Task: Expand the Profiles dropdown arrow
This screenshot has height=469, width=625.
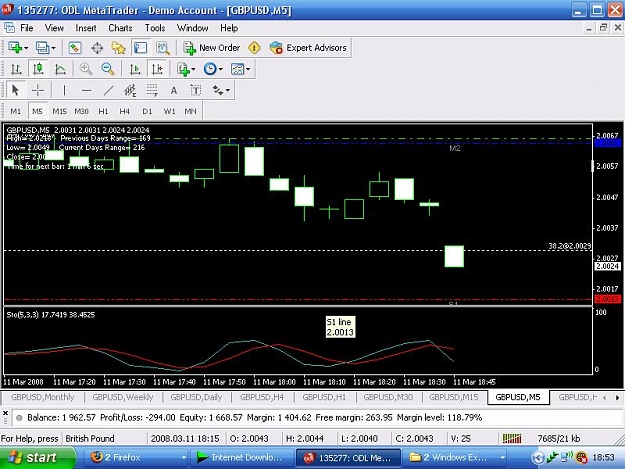Action: (x=53, y=48)
